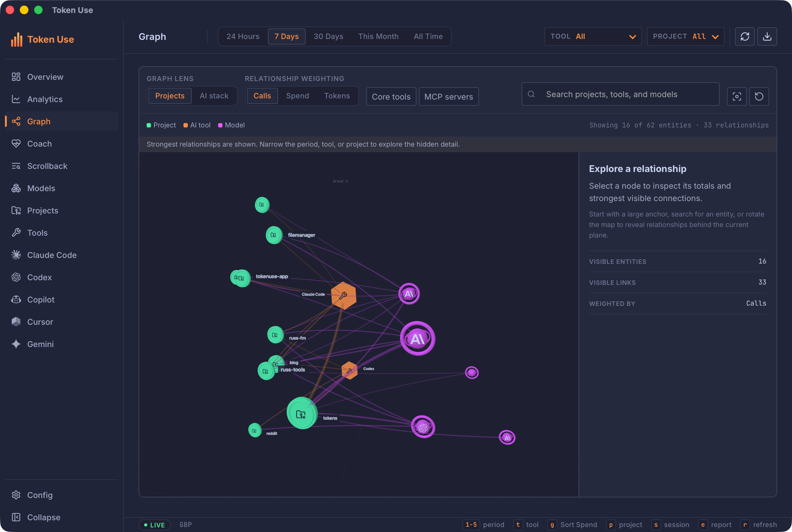Open the Claude Code sidebar page

pos(62,255)
